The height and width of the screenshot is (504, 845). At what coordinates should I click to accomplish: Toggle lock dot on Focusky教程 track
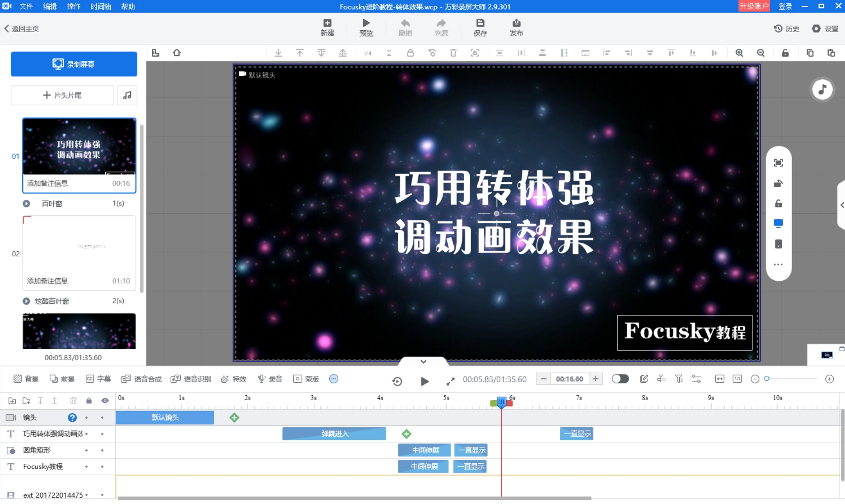coord(86,467)
